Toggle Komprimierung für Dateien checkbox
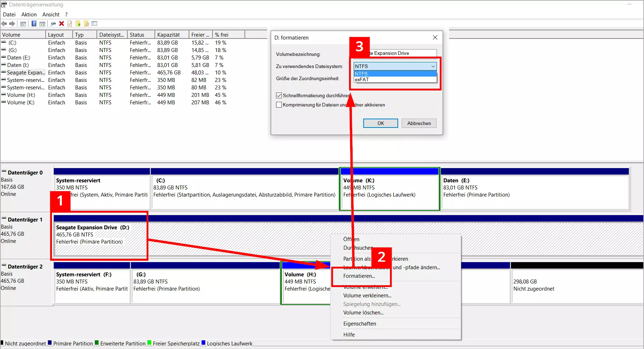The width and height of the screenshot is (644, 349). coord(279,105)
